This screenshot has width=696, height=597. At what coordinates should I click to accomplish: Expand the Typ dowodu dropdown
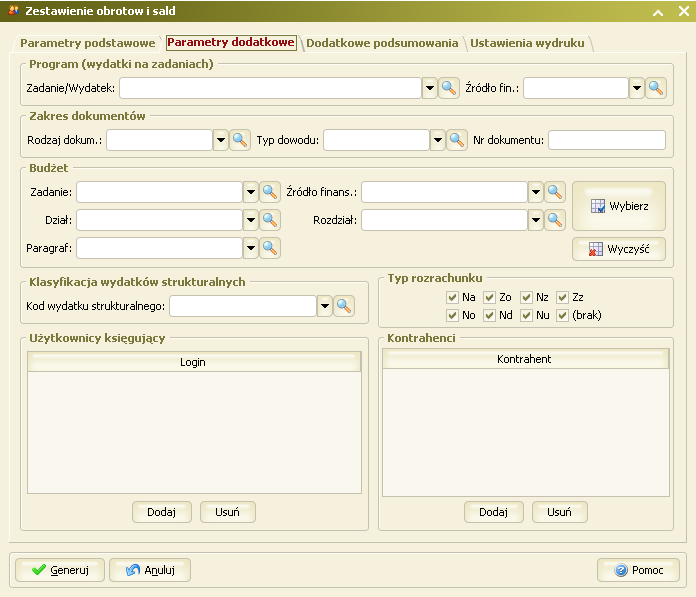click(x=438, y=140)
